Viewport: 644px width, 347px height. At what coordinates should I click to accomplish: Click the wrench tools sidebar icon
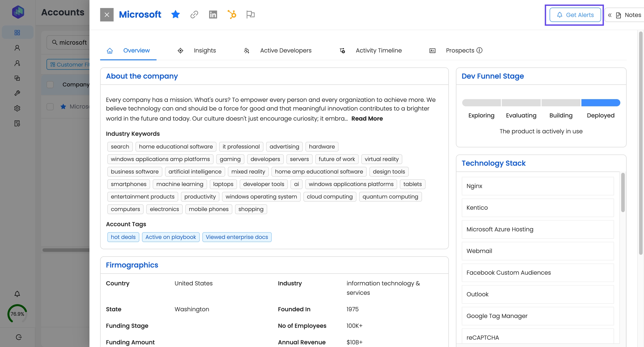coord(17,93)
